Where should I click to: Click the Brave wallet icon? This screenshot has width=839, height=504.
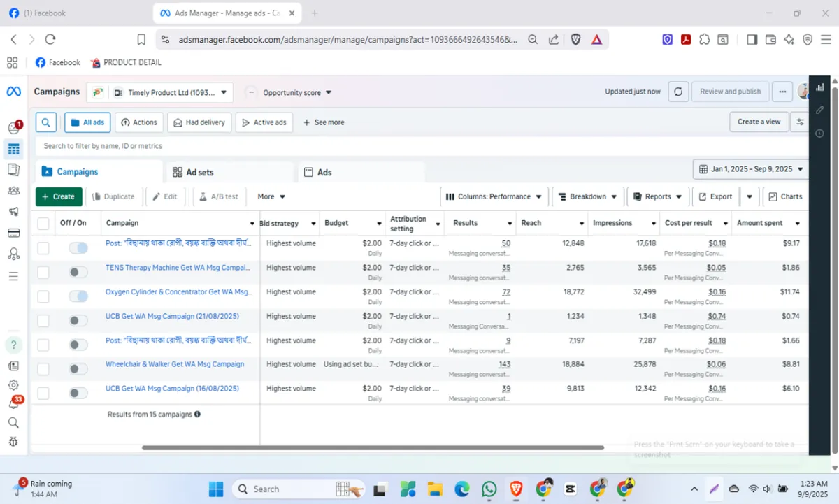[770, 40]
